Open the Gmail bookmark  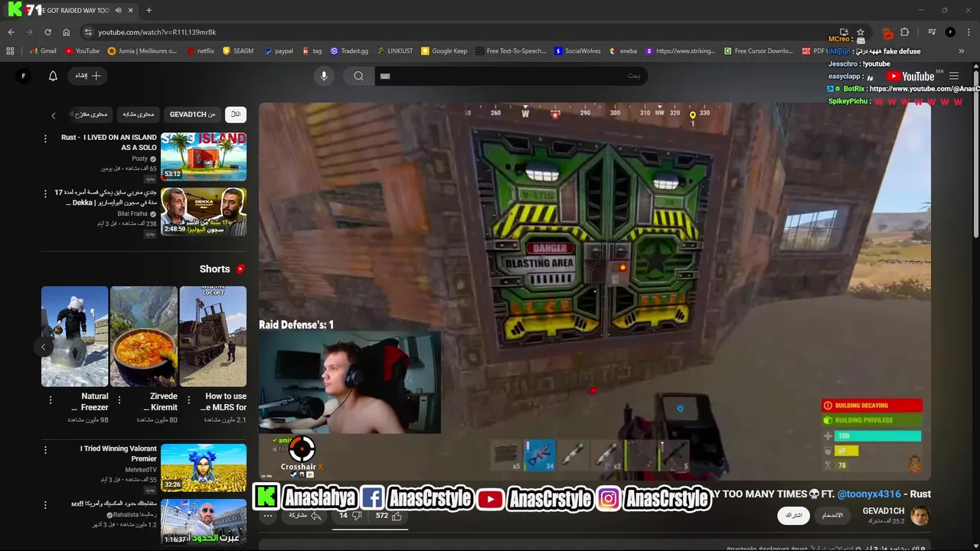tap(43, 51)
